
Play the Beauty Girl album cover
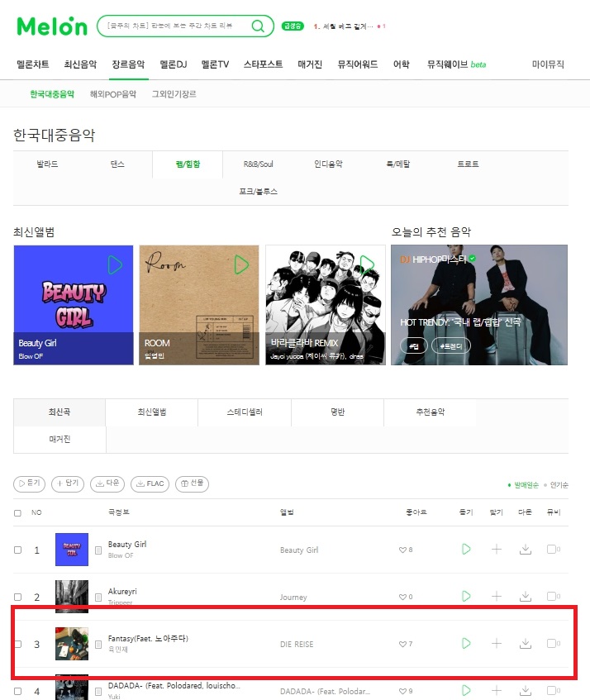click(x=115, y=264)
